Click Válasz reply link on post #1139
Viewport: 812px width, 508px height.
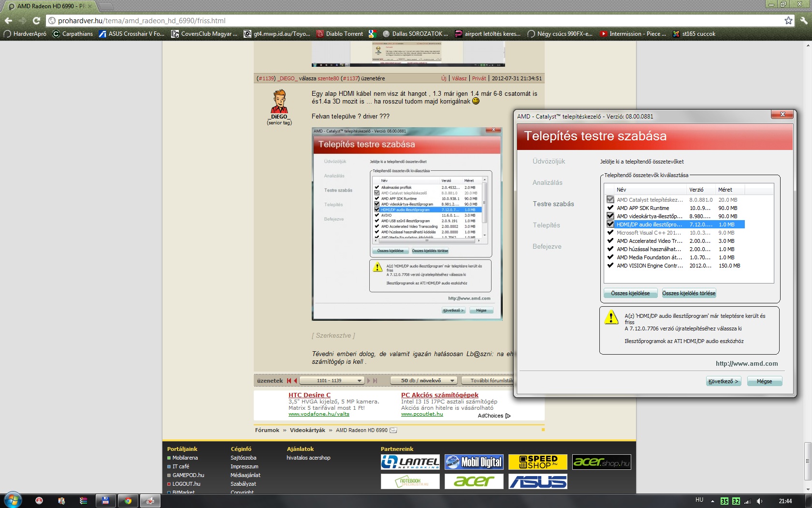click(x=459, y=78)
